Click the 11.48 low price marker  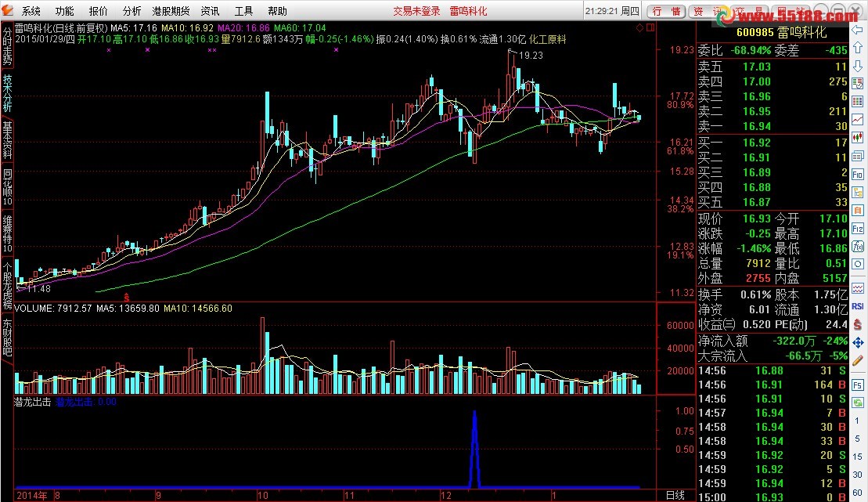38,288
